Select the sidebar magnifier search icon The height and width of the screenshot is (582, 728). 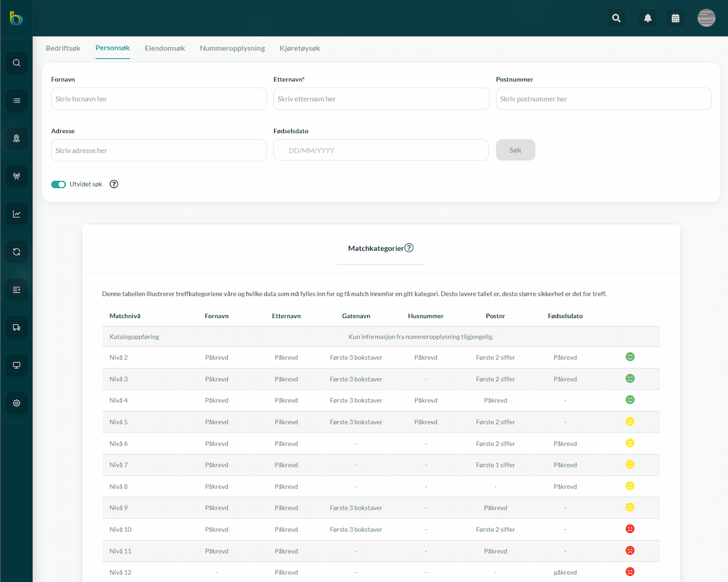(16, 63)
